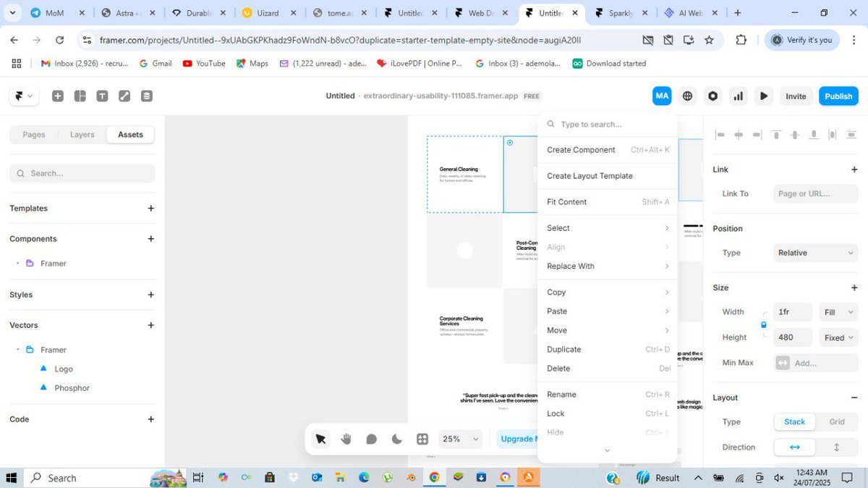Select the Assets tab
868x488 pixels.
[130, 135]
